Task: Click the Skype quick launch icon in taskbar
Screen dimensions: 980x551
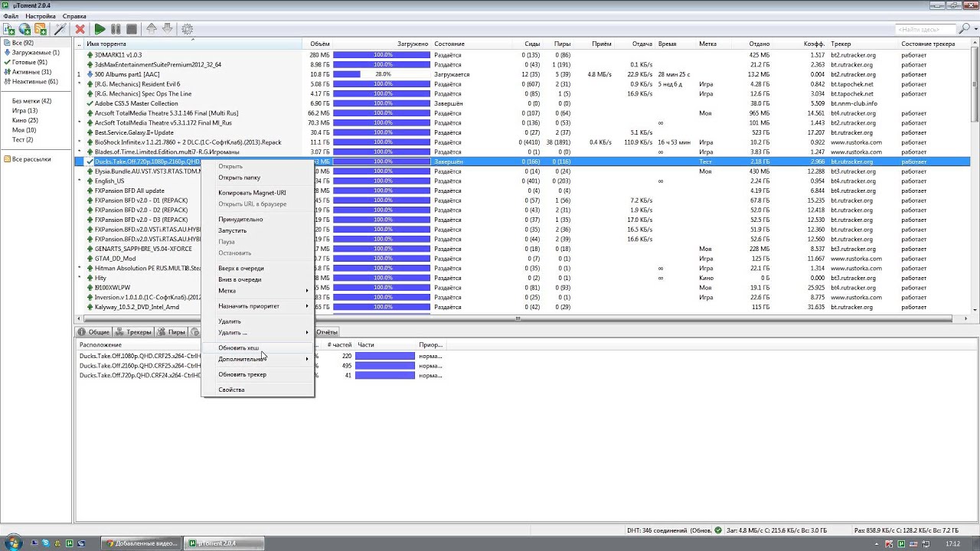Action: click(45, 543)
